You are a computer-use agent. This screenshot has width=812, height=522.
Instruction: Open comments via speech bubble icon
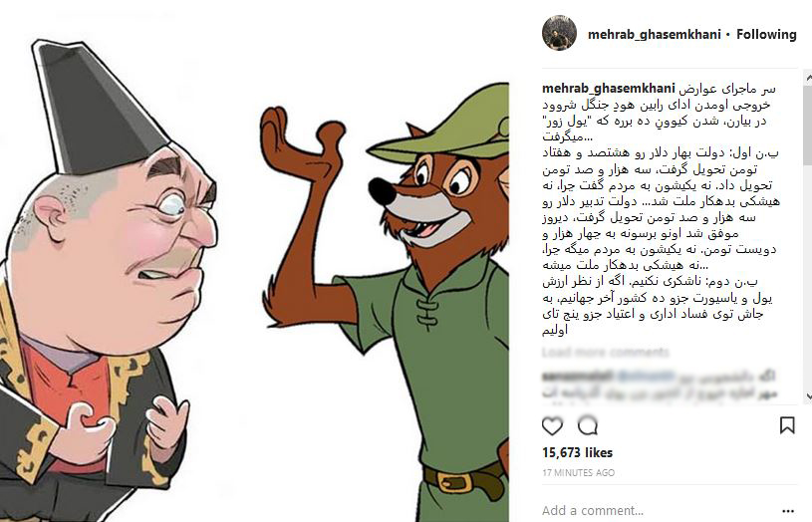[x=588, y=425]
